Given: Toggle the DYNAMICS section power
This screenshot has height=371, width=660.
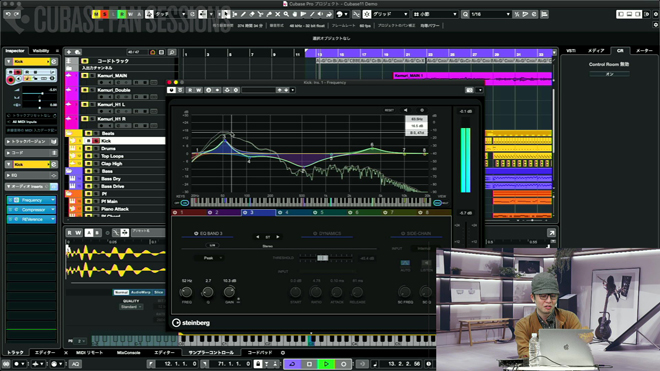Looking at the screenshot, I should click(314, 234).
